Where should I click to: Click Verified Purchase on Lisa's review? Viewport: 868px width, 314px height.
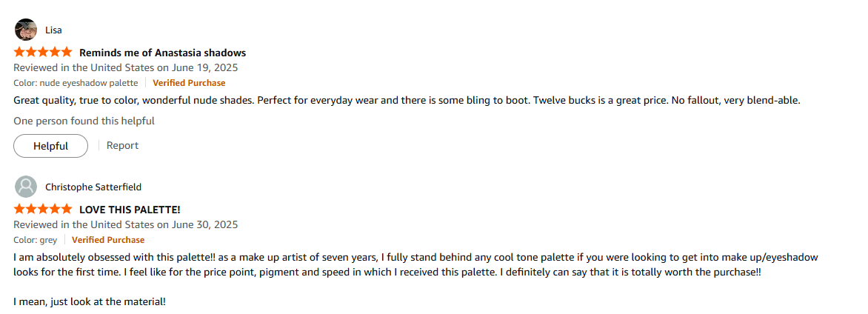click(x=189, y=83)
